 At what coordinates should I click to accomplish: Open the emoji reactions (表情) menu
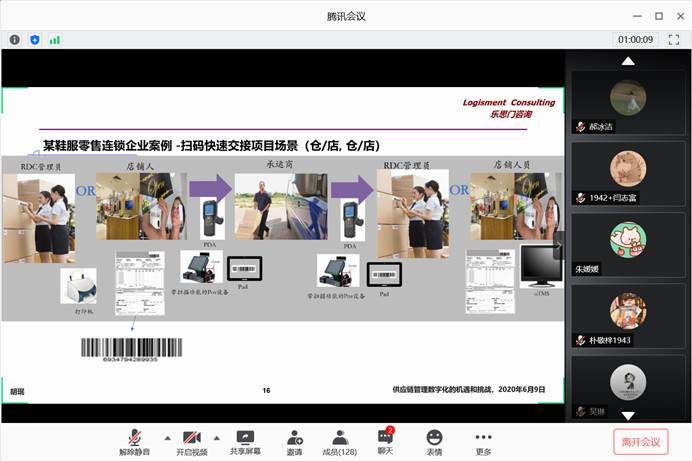pyautogui.click(x=434, y=441)
